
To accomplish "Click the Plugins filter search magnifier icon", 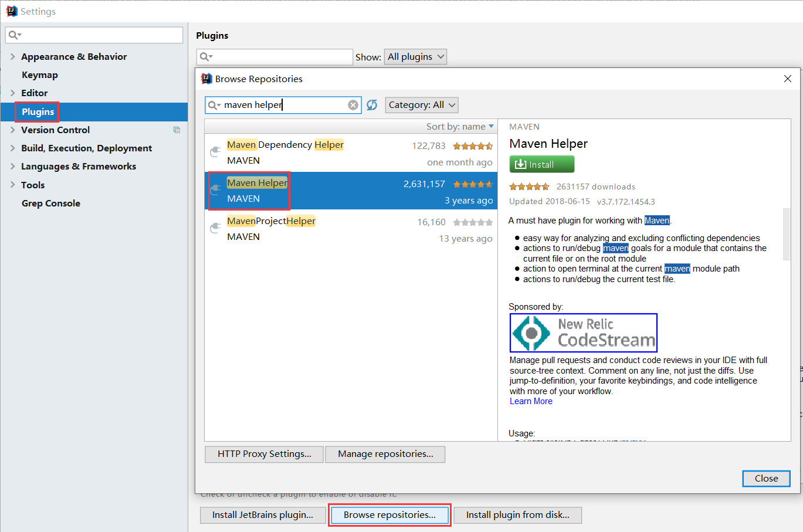I will [x=206, y=57].
